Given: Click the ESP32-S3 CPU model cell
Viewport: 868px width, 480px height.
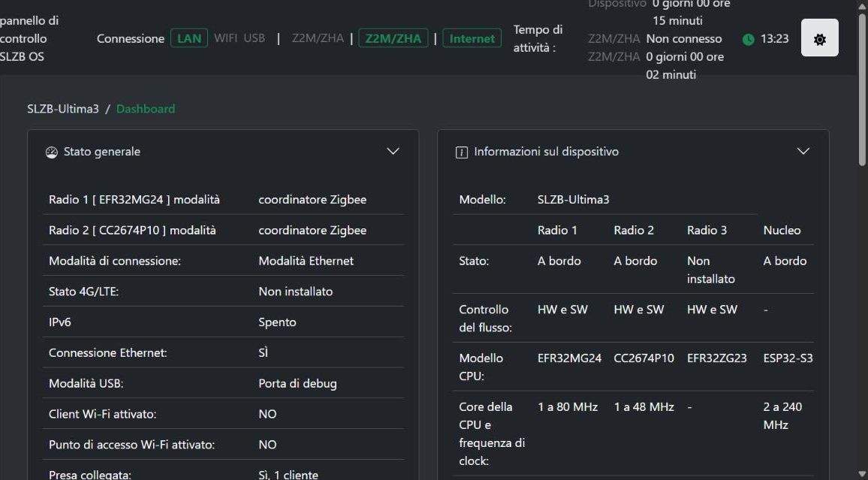Looking at the screenshot, I should tap(788, 358).
